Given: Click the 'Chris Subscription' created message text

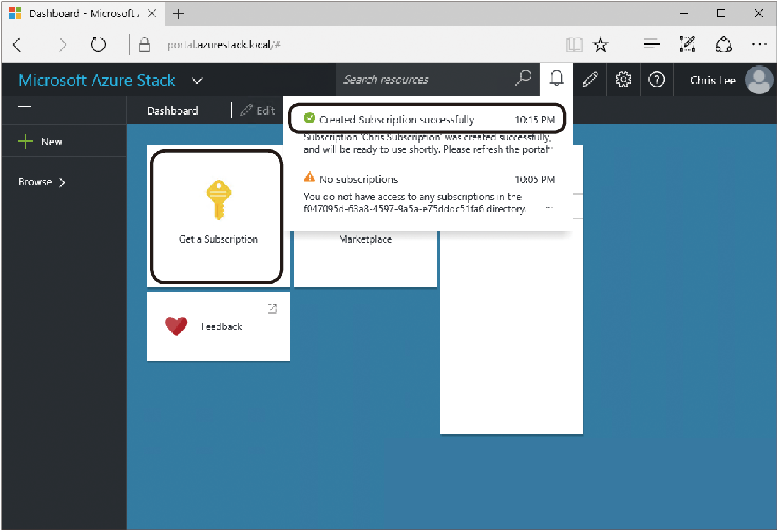Looking at the screenshot, I should tap(428, 143).
